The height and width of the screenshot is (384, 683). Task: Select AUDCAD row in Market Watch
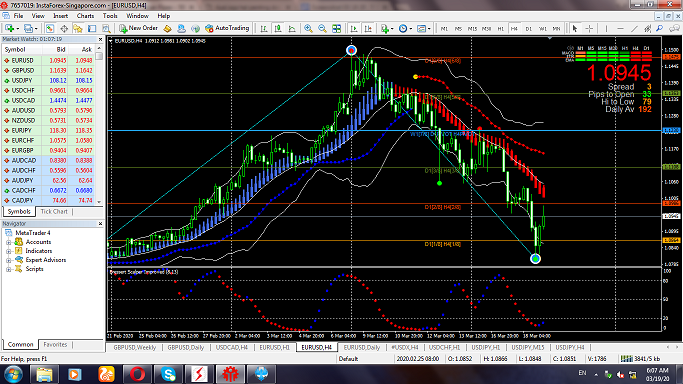pyautogui.click(x=48, y=161)
